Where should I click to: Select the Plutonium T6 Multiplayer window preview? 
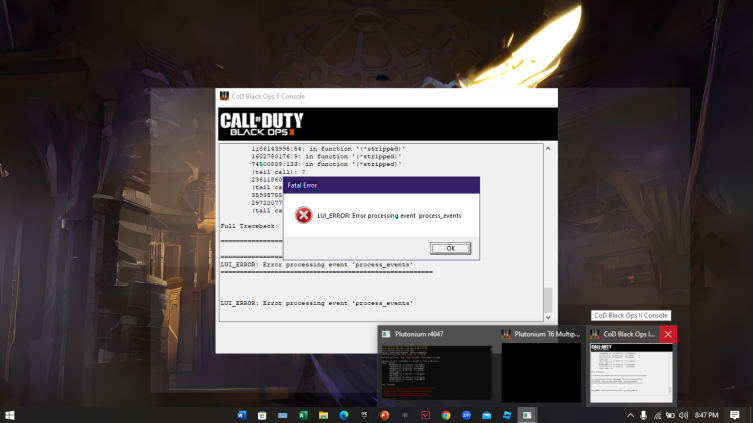pos(541,373)
